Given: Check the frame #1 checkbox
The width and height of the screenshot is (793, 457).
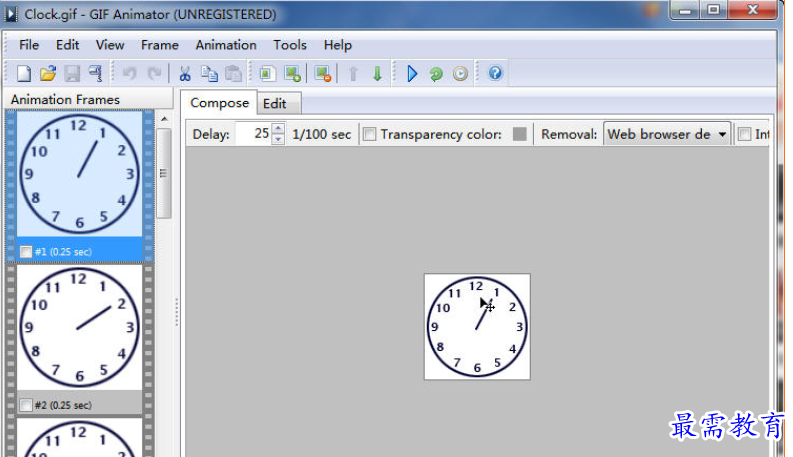Looking at the screenshot, I should (x=26, y=252).
